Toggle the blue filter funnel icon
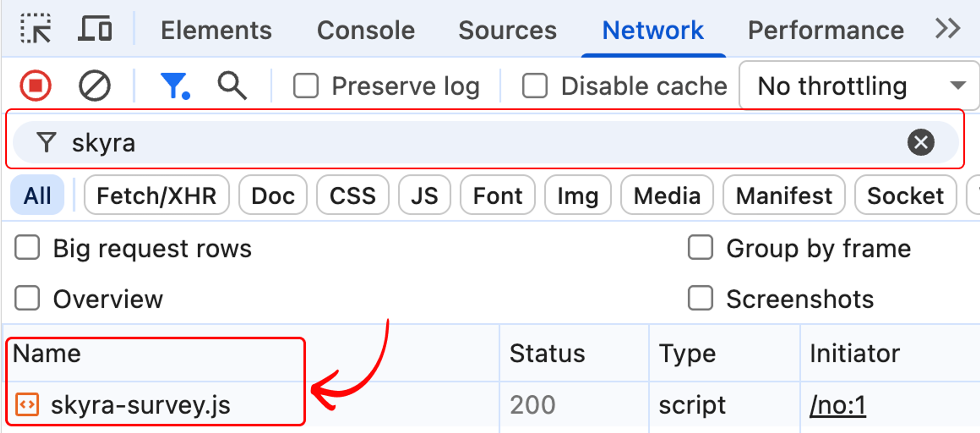 point(175,86)
